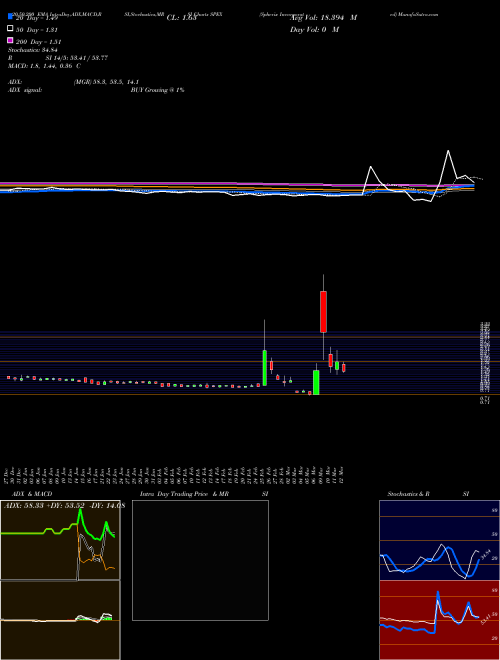Image resolution: width=500 pixels, height=660 pixels.
Task: Click the white 50 Day legend square
Action: [x=10, y=29]
